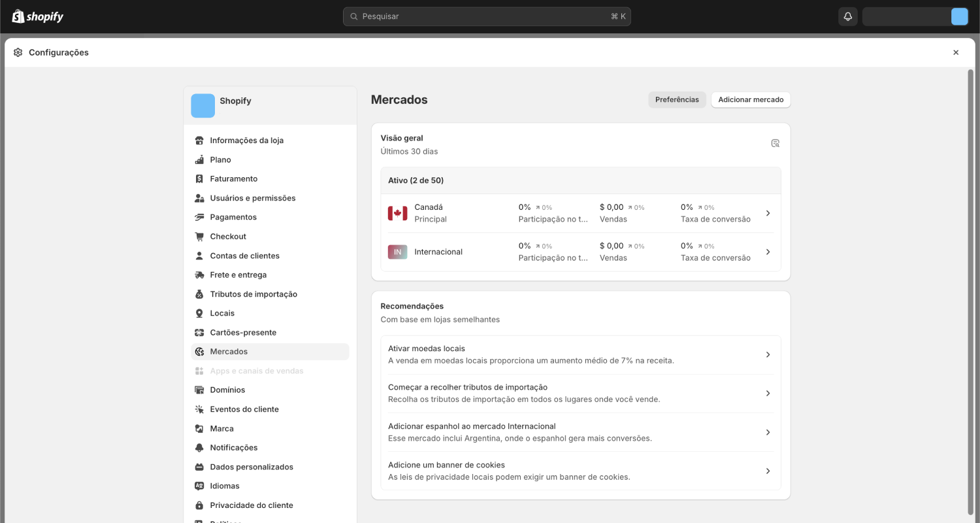Select Frete e entrega in sidebar
The image size is (980, 523).
point(270,275)
